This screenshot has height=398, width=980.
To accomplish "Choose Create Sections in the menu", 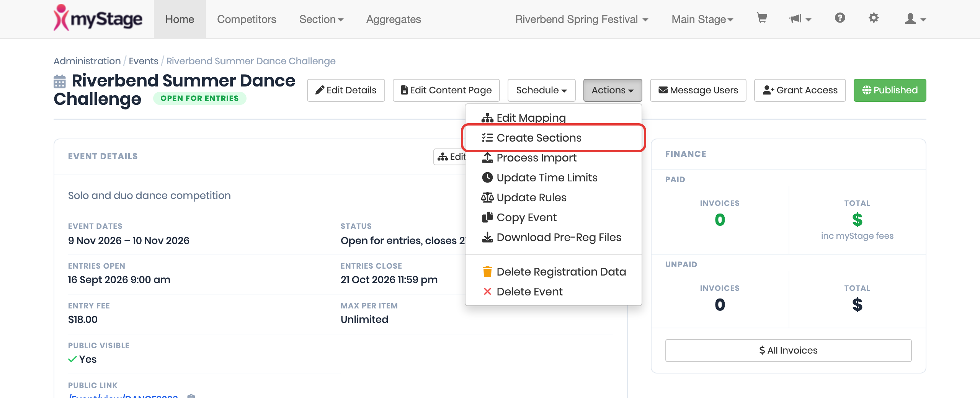I will [x=554, y=138].
